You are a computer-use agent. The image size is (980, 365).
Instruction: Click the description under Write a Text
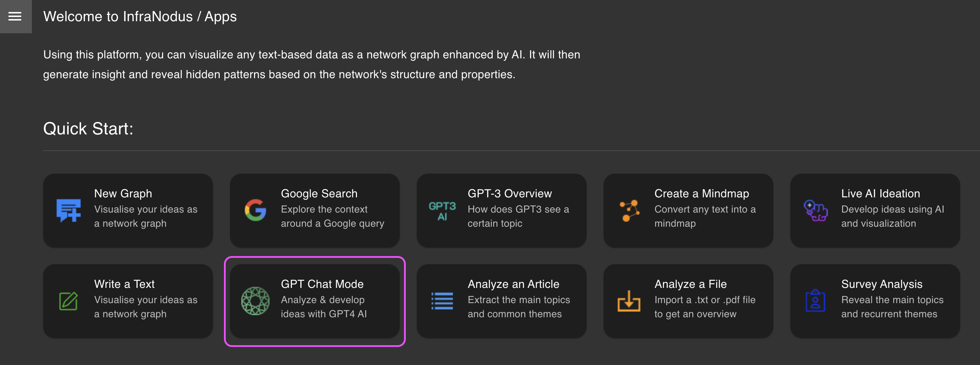point(146,307)
